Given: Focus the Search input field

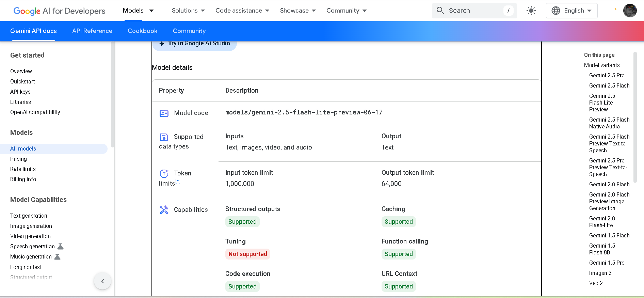Looking at the screenshot, I should click(x=474, y=11).
